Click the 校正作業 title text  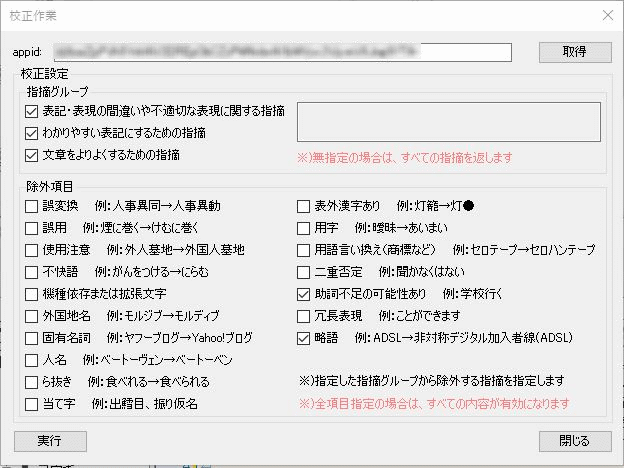[x=33, y=16]
